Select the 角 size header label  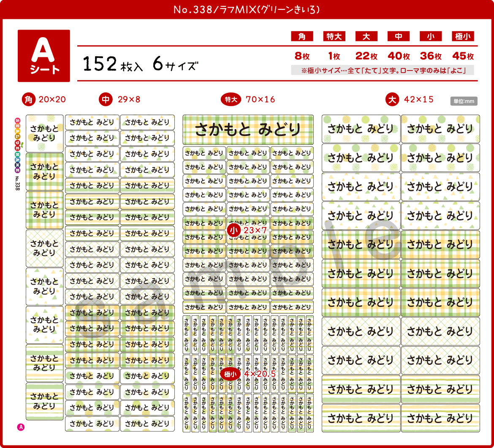click(302, 36)
